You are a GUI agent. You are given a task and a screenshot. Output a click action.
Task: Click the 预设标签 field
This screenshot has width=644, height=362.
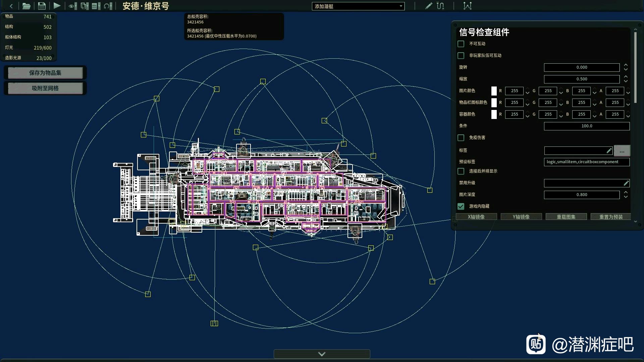(x=587, y=162)
